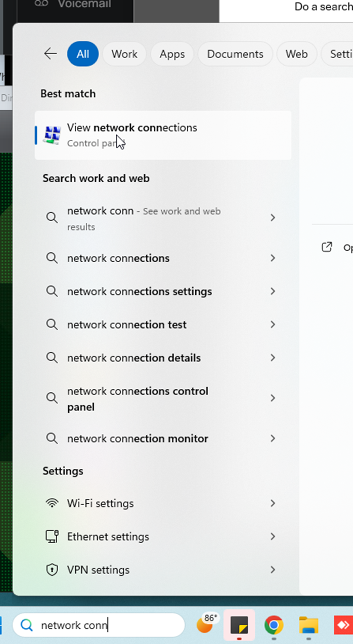Click the 'Search work and web' heading

pyautogui.click(x=96, y=178)
